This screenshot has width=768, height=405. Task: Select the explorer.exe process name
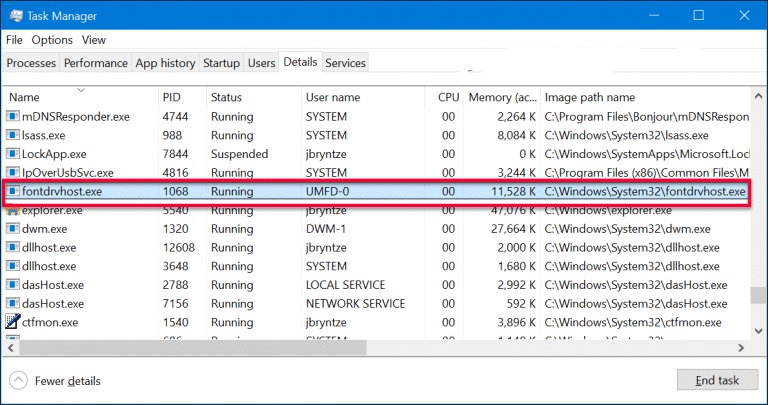(52, 211)
